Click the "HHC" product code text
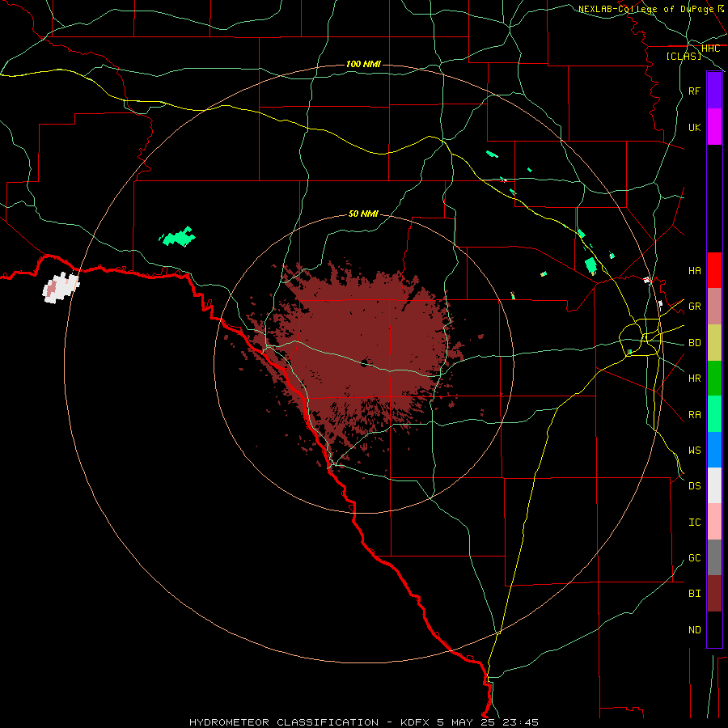Screen dimensions: 728x728 [x=710, y=49]
